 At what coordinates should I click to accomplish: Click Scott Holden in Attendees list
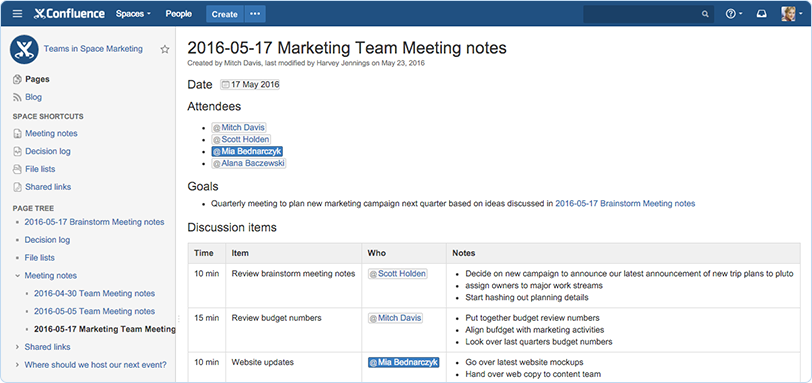tap(240, 139)
